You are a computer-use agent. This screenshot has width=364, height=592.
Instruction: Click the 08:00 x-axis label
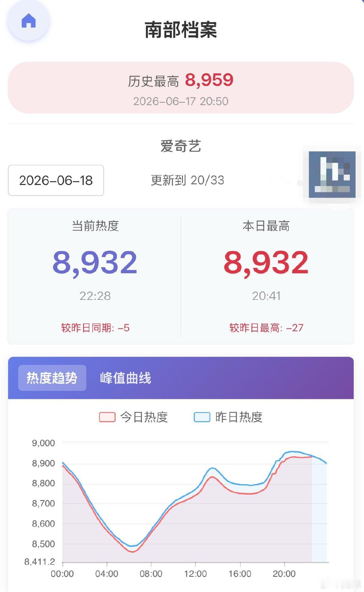(x=151, y=574)
